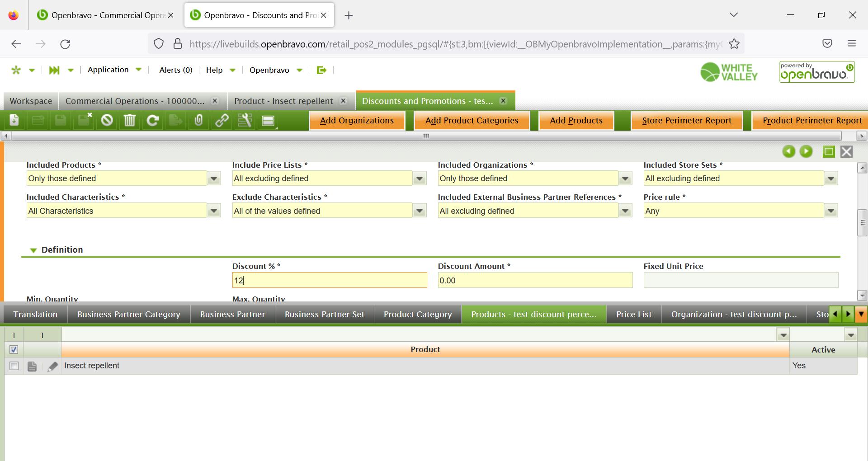Screen dimensions: 868x461
Task: Check the Insect repellent row checkbox
Action: [x=14, y=366]
